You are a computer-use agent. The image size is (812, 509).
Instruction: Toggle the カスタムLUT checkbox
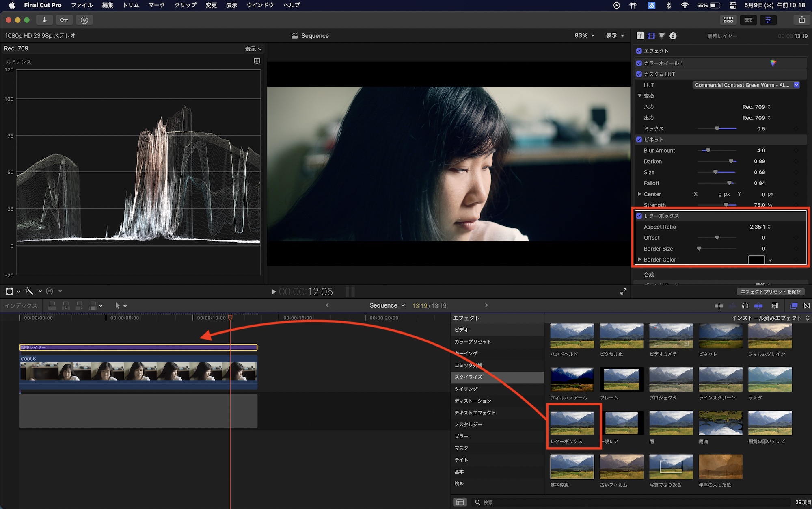(639, 74)
